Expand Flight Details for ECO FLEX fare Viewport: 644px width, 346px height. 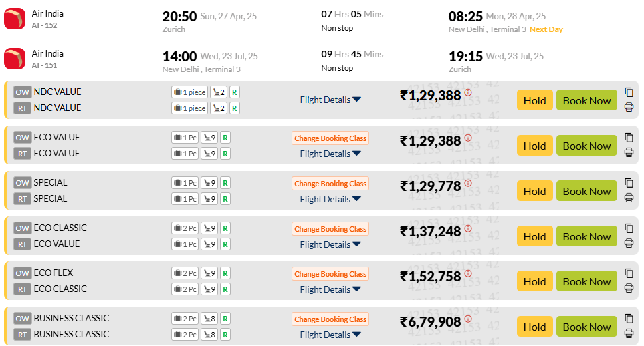pos(330,289)
